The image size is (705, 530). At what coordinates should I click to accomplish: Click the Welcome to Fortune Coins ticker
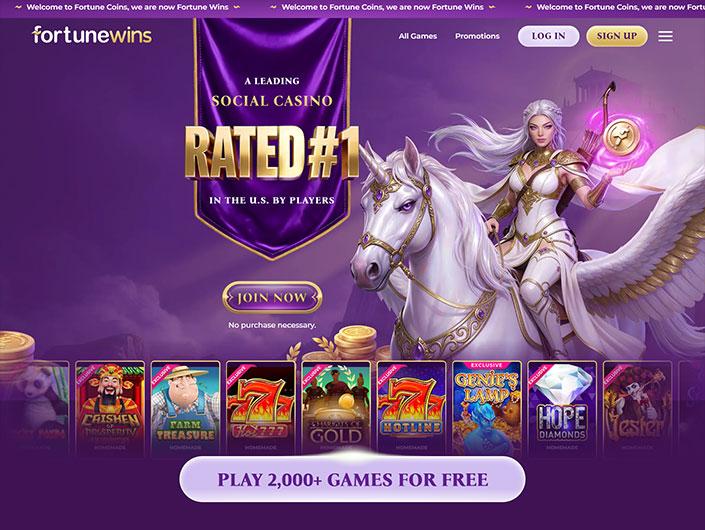tap(352, 7)
